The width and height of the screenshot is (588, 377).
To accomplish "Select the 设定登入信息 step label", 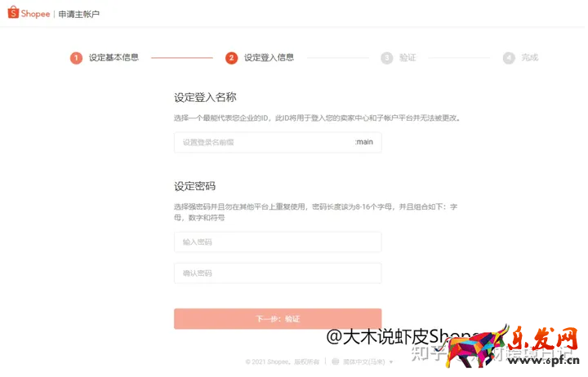I will click(269, 57).
